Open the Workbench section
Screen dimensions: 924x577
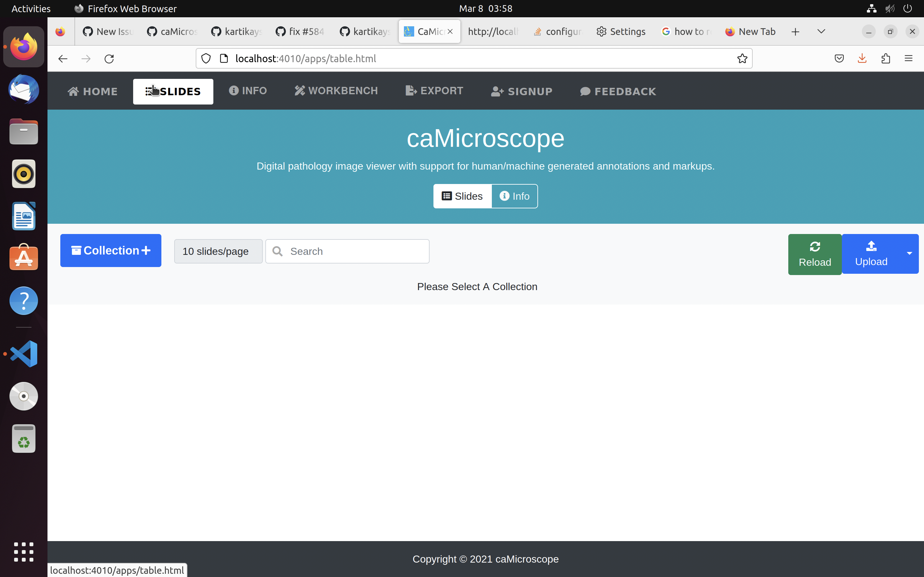[x=336, y=91]
